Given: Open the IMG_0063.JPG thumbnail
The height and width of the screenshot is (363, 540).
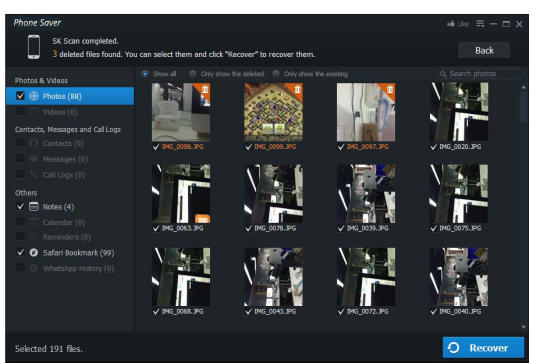Looking at the screenshot, I should [x=181, y=194].
